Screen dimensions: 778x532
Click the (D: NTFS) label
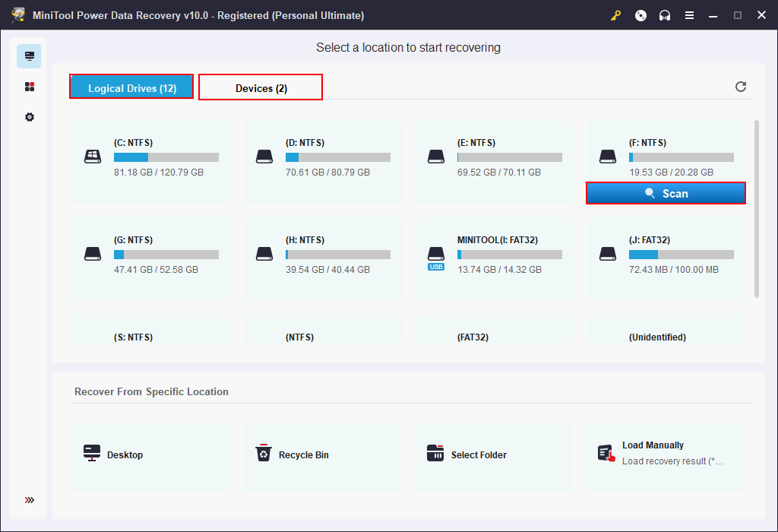[305, 142]
